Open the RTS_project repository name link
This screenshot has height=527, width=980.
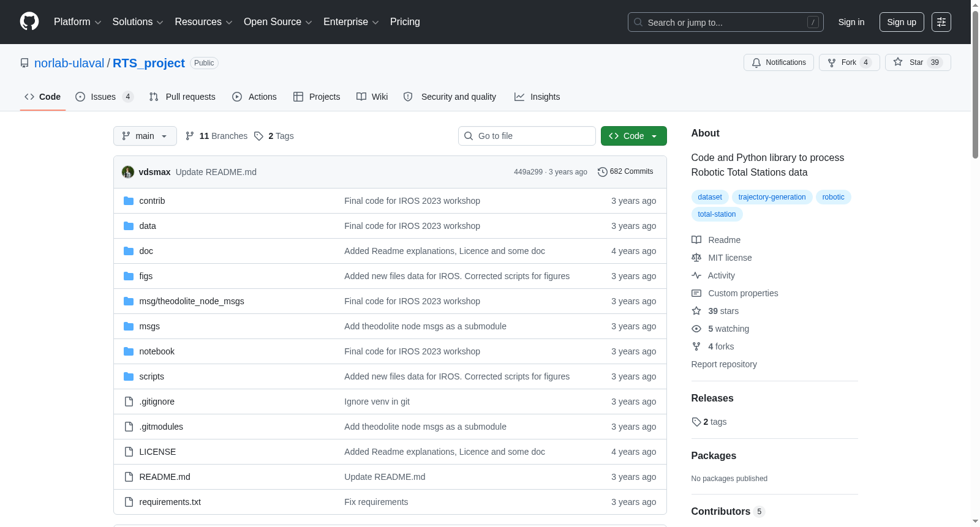pos(149,63)
